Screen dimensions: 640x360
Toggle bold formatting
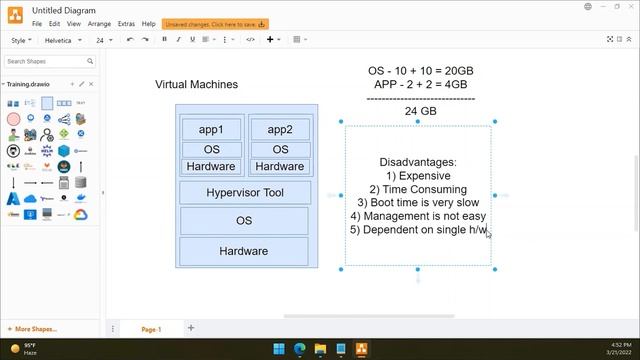pos(164,39)
